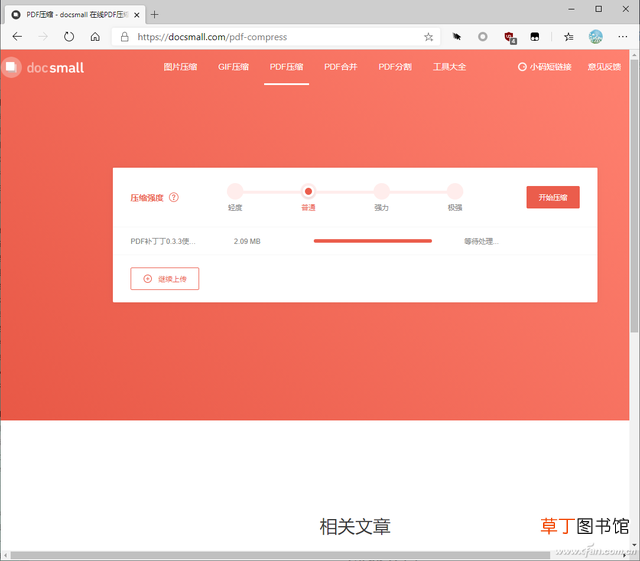Click the scrollbar up arrow
Screen dimensions: 640x561
pos(634,55)
